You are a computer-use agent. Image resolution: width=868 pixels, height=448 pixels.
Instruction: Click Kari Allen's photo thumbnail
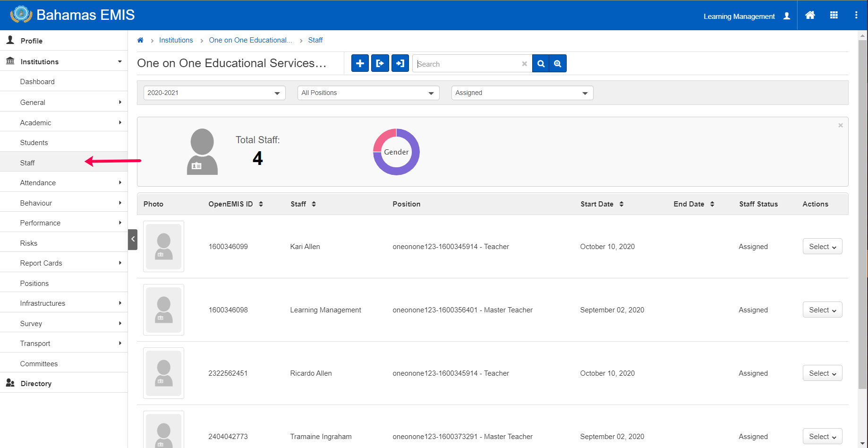(x=163, y=247)
